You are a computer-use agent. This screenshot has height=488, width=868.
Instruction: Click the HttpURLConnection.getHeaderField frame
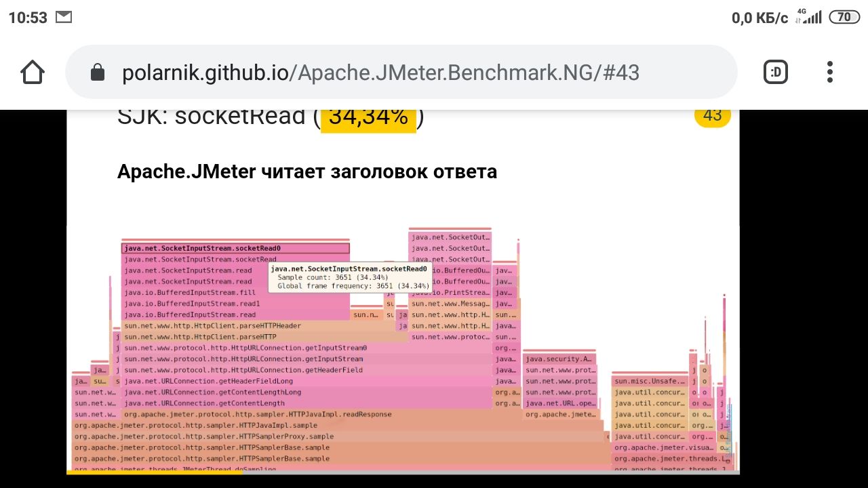pos(307,370)
